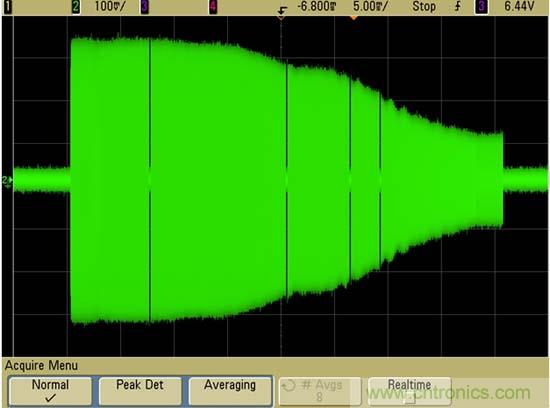Select the pink channel 4 indicator
550x408 pixels.
[213, 7]
